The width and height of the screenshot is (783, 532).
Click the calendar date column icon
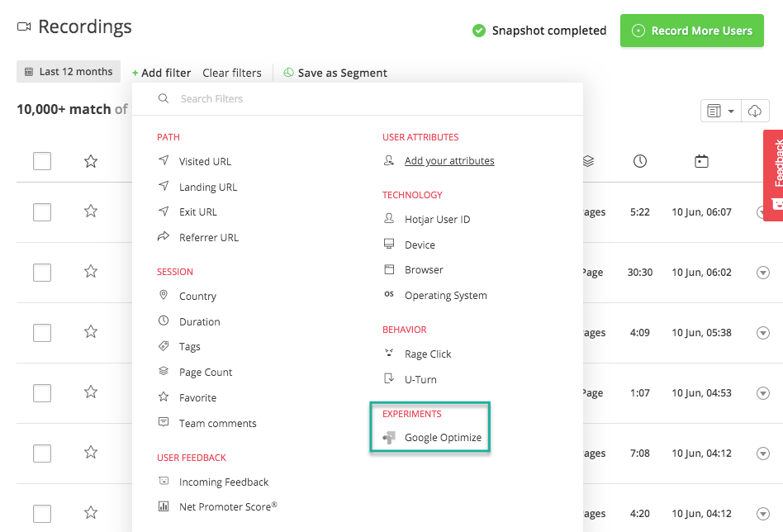701,161
